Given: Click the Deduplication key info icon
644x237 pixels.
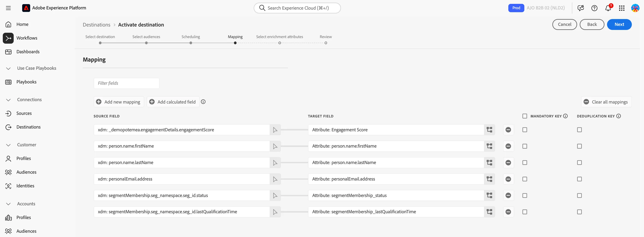Looking at the screenshot, I should (619, 116).
